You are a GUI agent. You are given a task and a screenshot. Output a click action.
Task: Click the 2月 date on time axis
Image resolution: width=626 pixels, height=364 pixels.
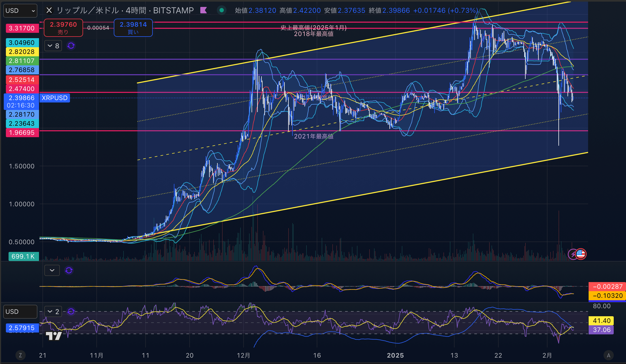547,355
